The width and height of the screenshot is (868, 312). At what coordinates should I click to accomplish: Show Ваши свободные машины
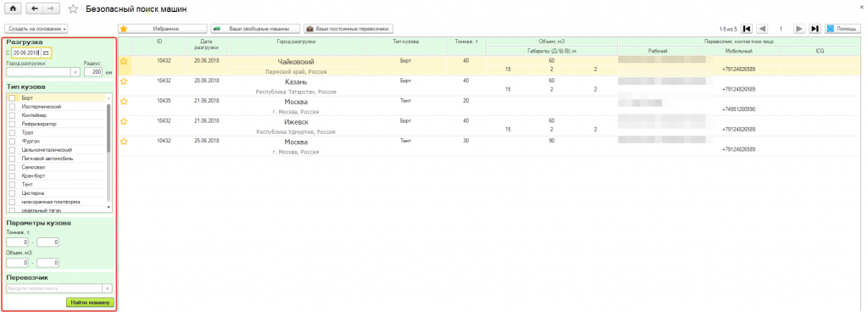[x=255, y=29]
